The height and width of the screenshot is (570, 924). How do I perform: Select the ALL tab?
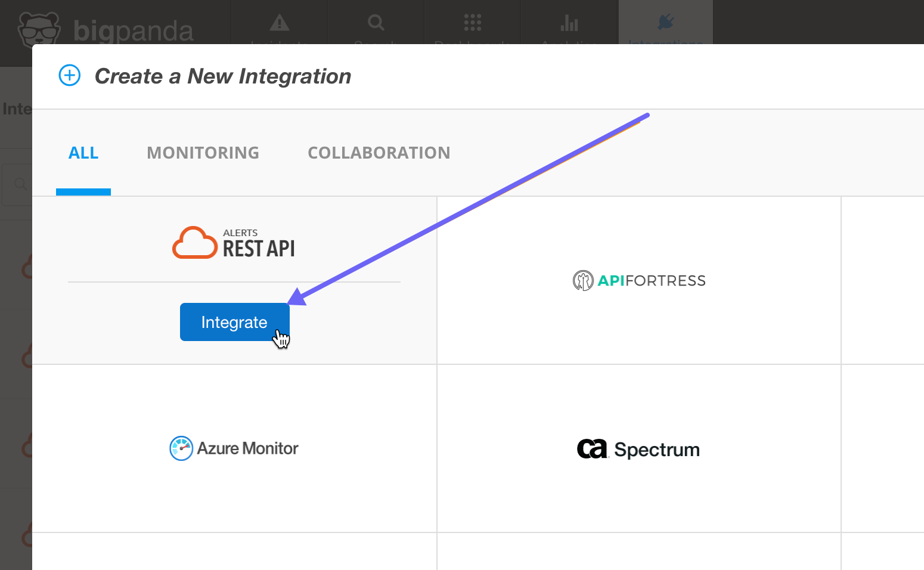(x=83, y=153)
